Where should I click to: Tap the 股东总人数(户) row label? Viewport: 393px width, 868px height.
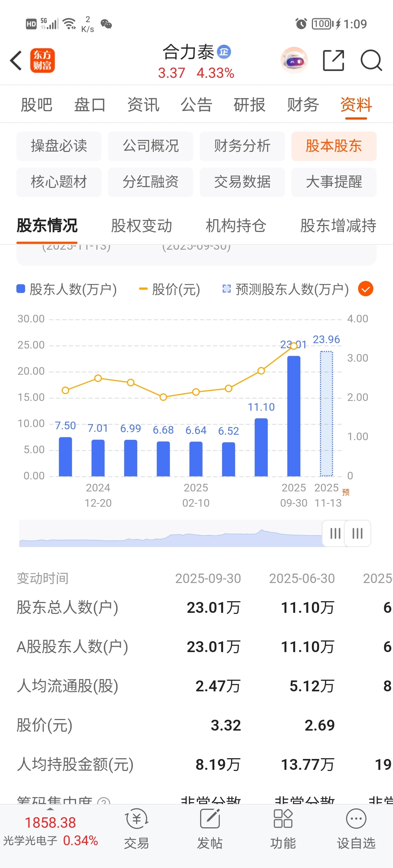pos(68,607)
